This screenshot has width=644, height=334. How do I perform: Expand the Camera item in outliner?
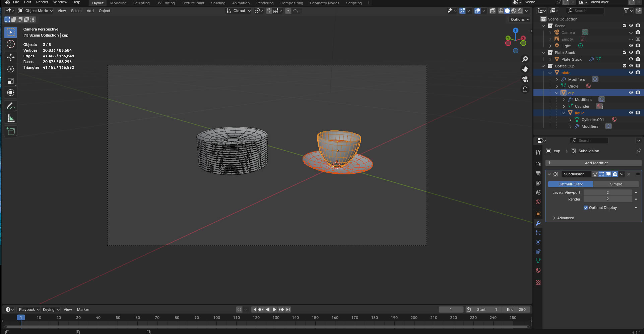550,33
